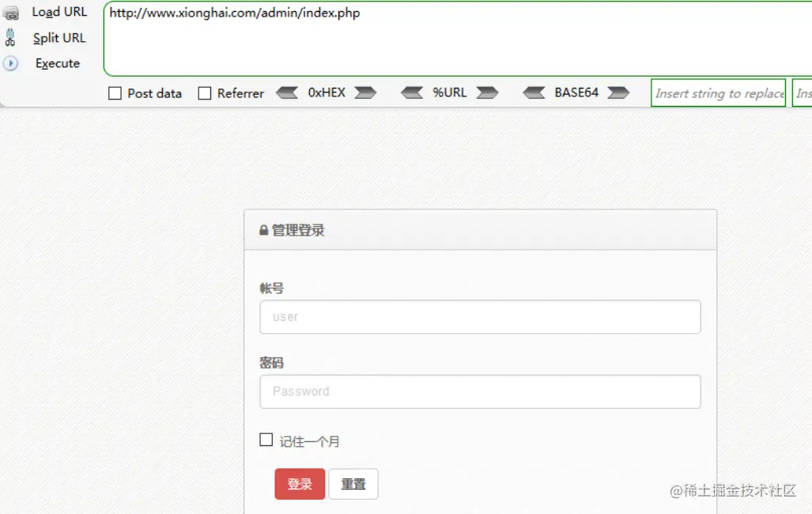Viewport: 812px width, 514px height.
Task: Focus the Insert string to replace field
Action: click(x=718, y=93)
